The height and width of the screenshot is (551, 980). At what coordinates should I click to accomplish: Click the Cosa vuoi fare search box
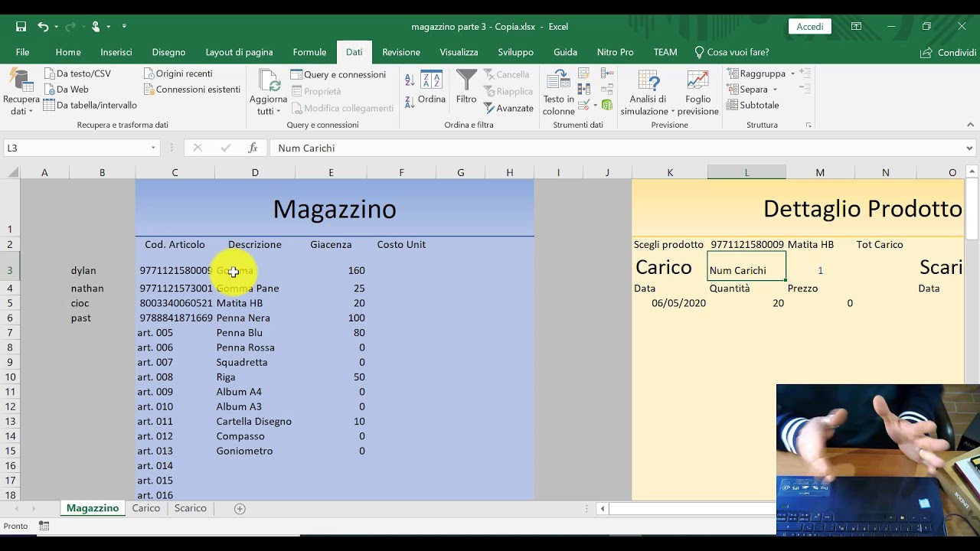pyautogui.click(x=731, y=52)
